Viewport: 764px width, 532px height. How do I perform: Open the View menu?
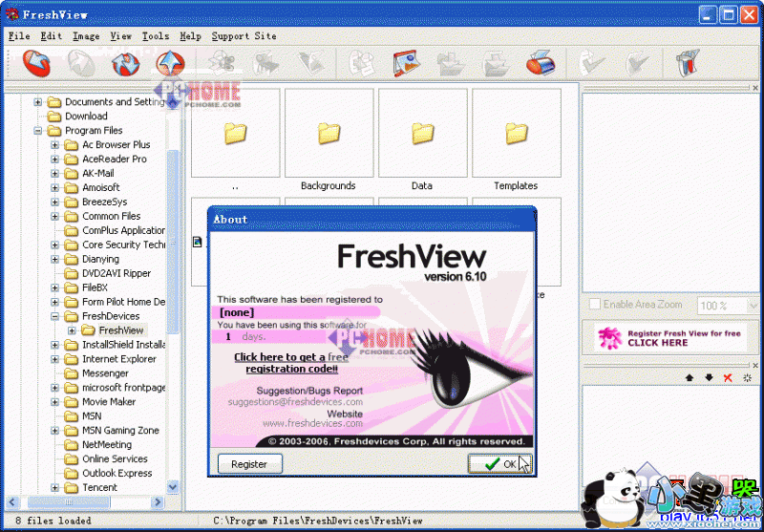point(121,36)
